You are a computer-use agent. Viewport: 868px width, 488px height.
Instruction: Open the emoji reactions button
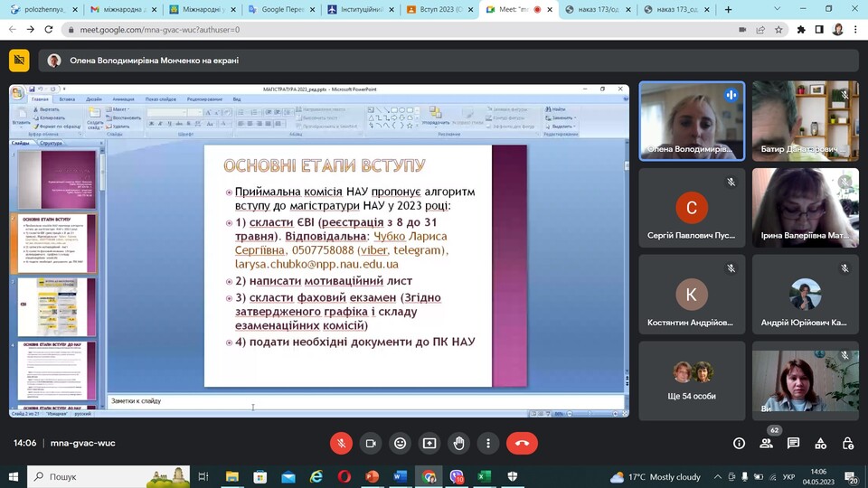pos(400,443)
